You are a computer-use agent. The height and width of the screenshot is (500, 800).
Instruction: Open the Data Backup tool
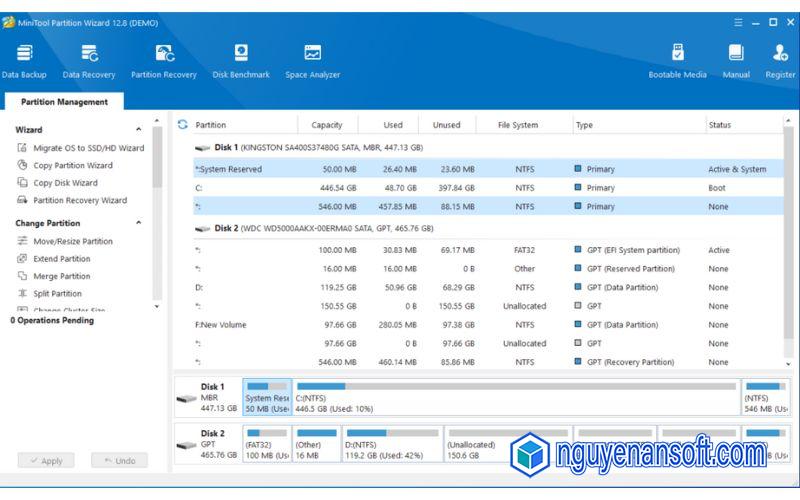click(x=24, y=61)
